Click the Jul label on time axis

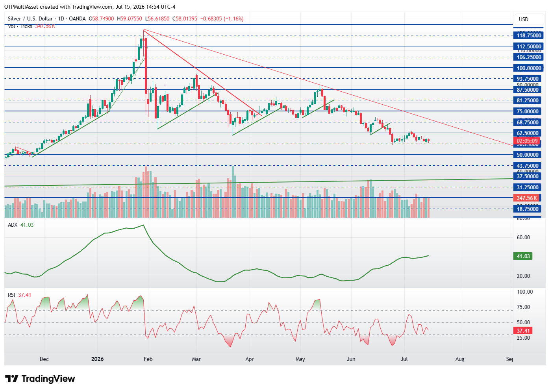pos(404,359)
